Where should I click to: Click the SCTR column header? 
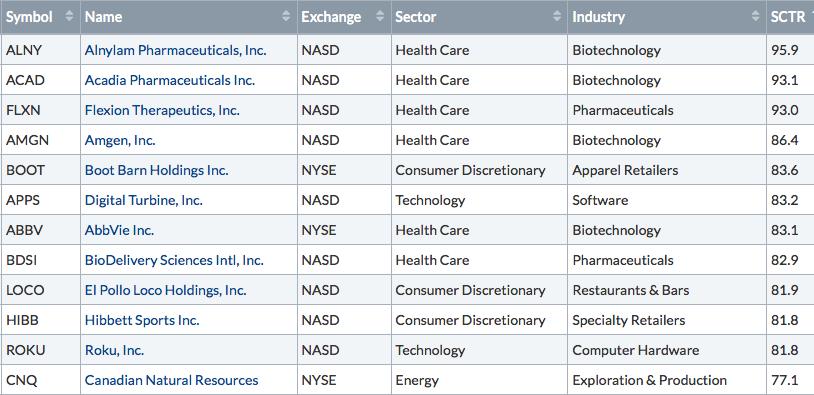pyautogui.click(x=790, y=17)
